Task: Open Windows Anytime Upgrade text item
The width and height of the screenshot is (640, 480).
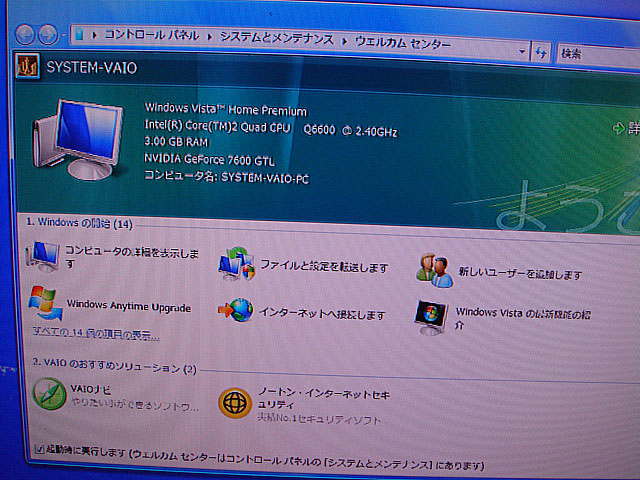Action: 129,306
